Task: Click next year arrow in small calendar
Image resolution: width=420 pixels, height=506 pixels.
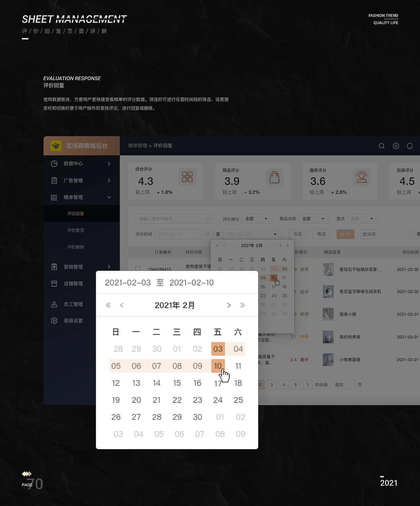Action: pyautogui.click(x=287, y=246)
